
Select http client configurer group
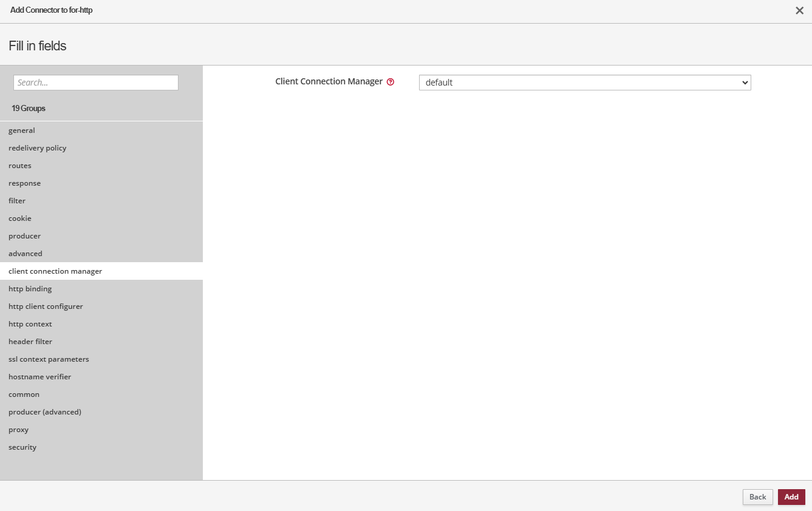[46, 306]
